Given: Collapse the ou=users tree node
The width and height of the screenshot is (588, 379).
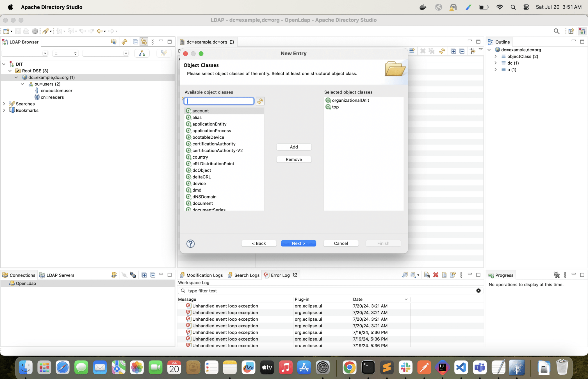Looking at the screenshot, I should (x=22, y=84).
